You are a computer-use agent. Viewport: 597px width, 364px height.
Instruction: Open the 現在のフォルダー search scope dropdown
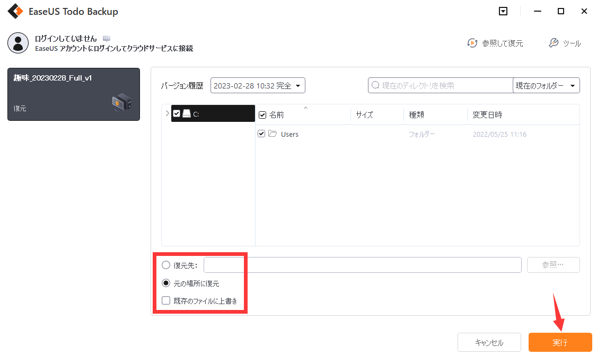tap(546, 85)
